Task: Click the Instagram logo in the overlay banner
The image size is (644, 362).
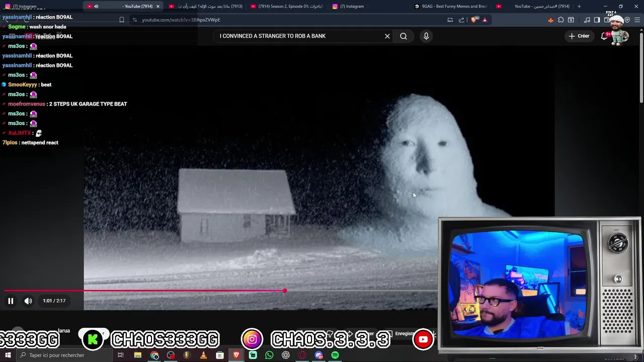Action: pyautogui.click(x=252, y=339)
